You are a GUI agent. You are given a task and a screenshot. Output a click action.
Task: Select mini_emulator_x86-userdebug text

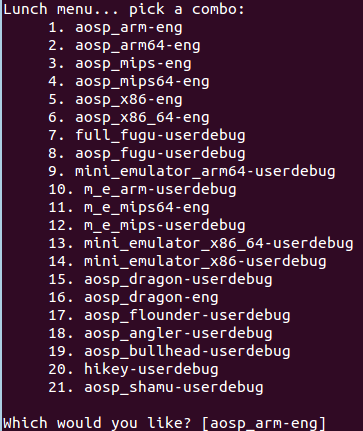pos(205,262)
